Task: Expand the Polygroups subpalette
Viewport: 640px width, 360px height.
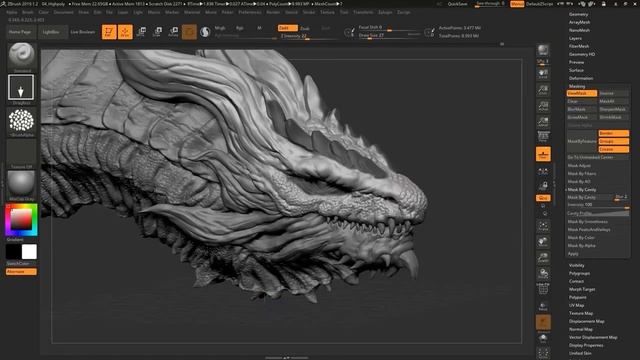Action: tap(579, 273)
